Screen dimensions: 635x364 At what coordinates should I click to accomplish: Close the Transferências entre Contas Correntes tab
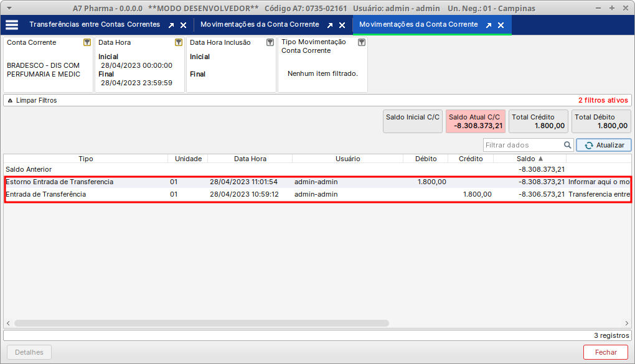[x=183, y=26]
